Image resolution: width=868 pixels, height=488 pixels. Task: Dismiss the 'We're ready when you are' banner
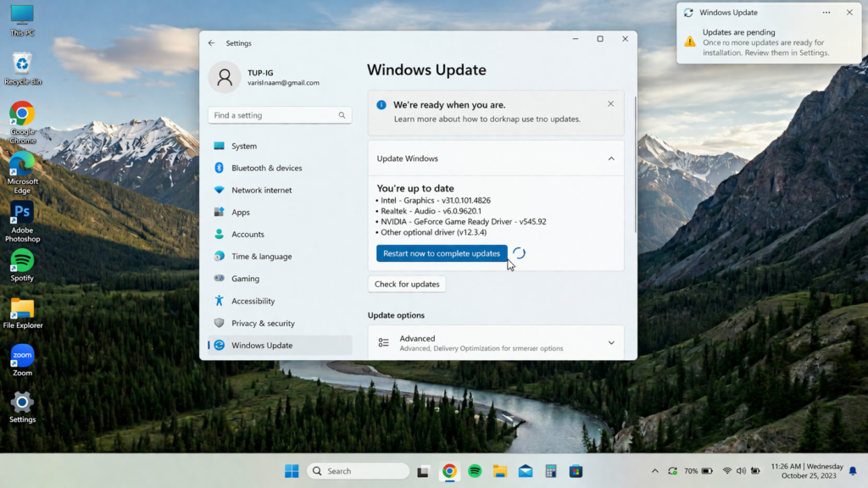(610, 104)
